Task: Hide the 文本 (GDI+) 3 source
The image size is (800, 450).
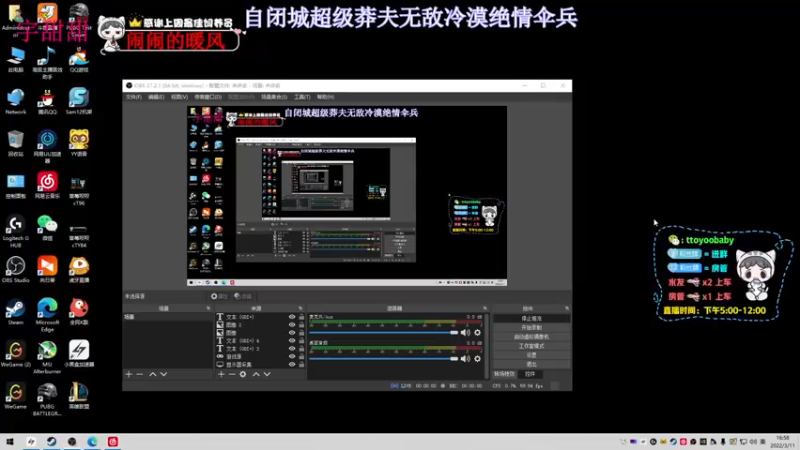Action: tap(292, 348)
